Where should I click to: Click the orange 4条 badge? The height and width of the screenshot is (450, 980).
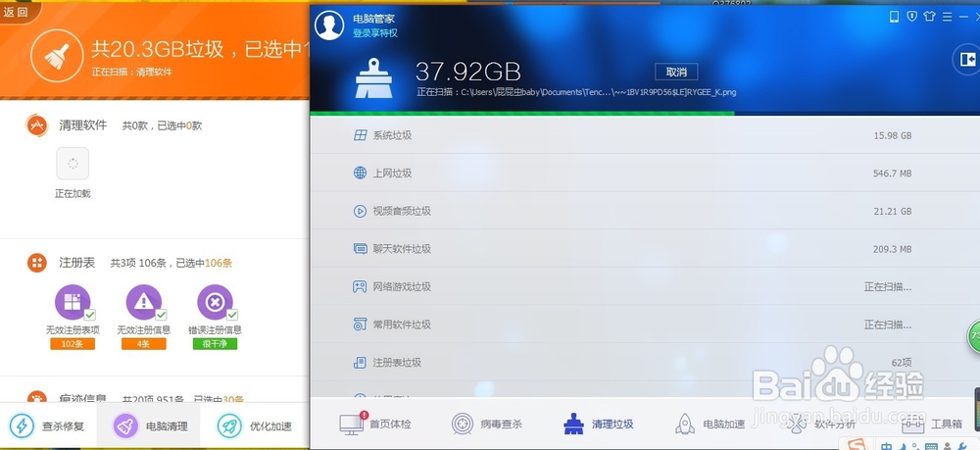144,344
